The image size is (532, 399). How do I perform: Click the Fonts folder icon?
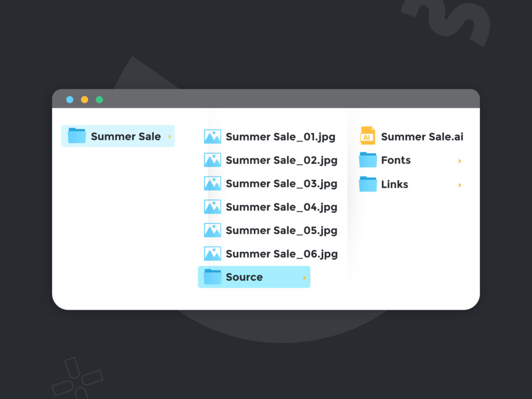pyautogui.click(x=368, y=160)
